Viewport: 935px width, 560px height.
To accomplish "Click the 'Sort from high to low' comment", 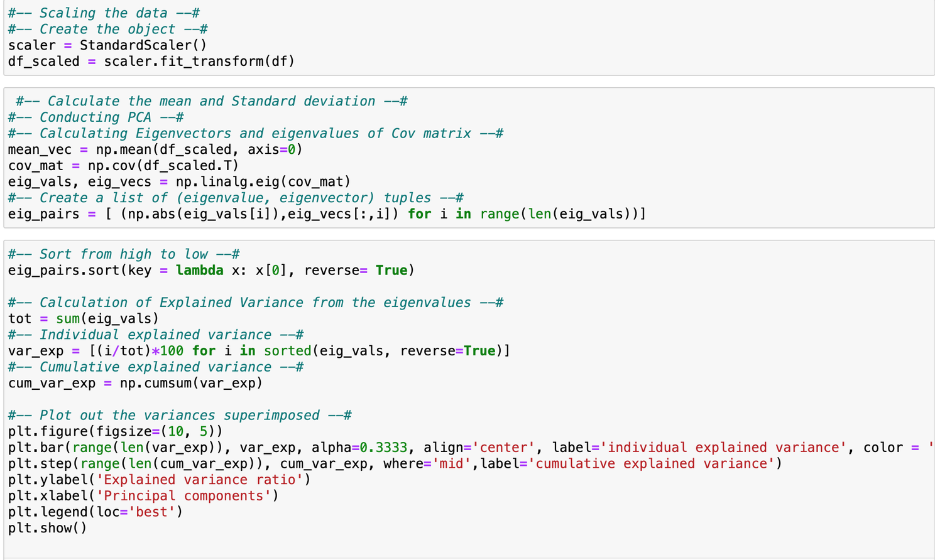I will click(x=124, y=254).
